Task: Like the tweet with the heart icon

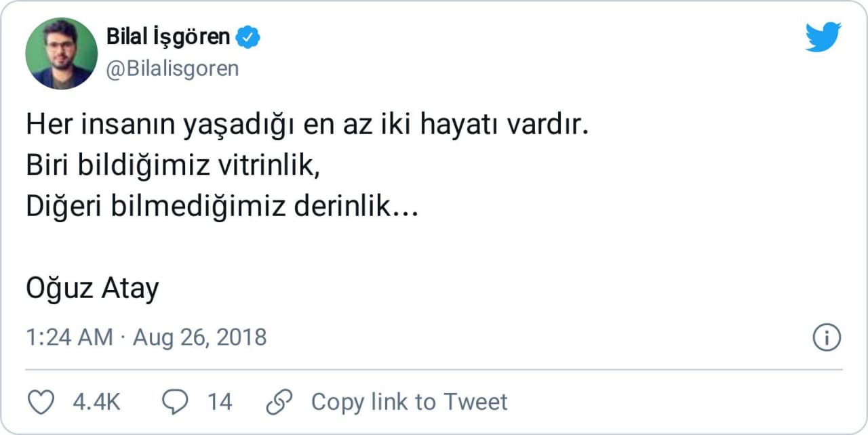Action: [x=40, y=402]
